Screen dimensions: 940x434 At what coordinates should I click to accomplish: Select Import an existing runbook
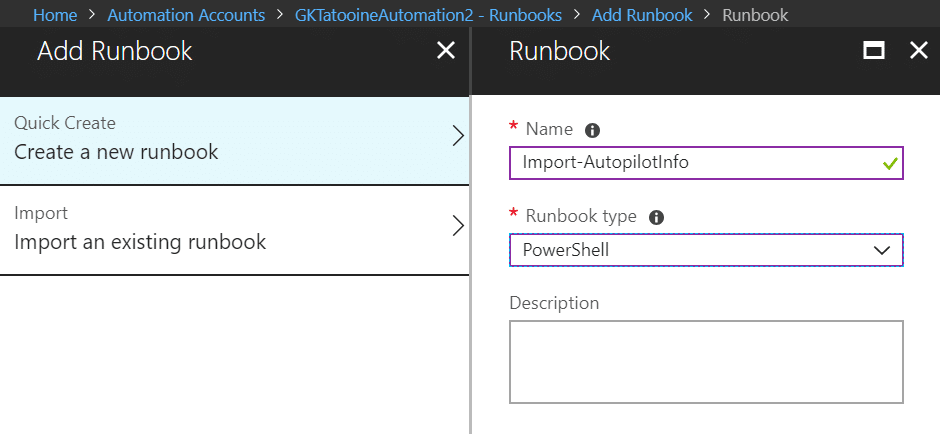click(234, 230)
